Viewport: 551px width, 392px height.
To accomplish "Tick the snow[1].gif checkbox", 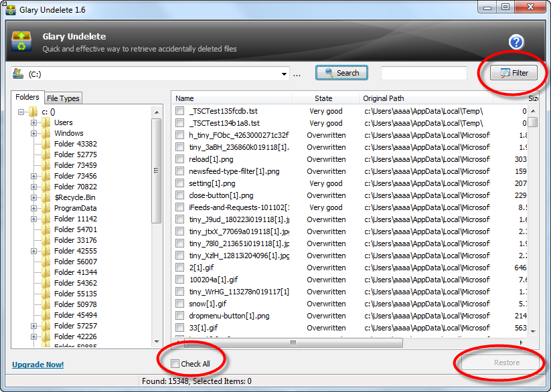I will 179,304.
